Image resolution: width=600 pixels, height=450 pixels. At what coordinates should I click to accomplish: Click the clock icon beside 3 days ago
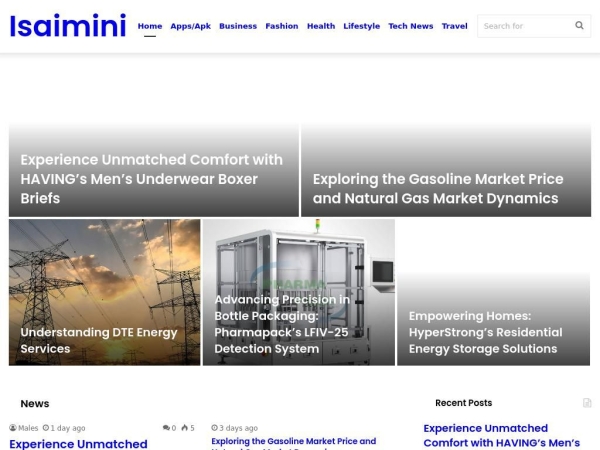click(x=214, y=428)
